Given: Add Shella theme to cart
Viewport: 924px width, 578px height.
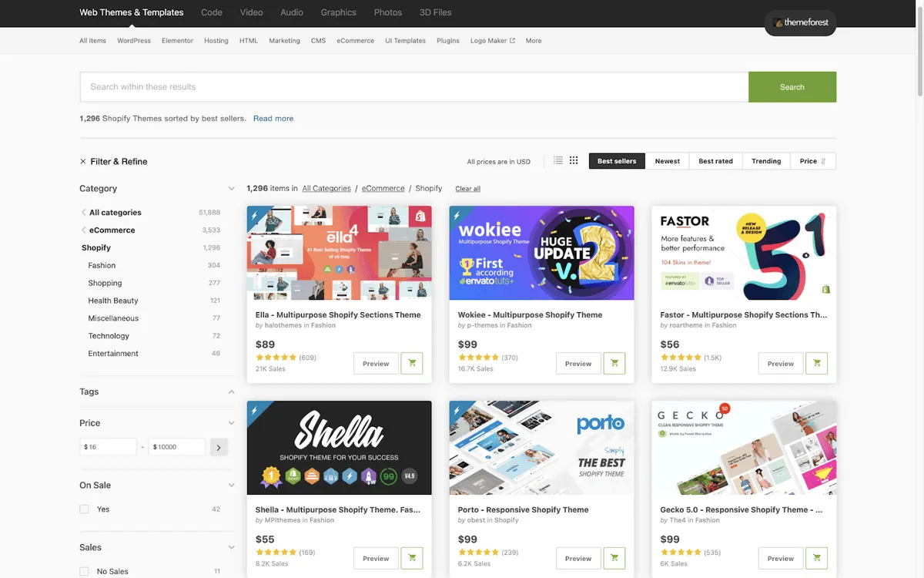Looking at the screenshot, I should [x=412, y=559].
